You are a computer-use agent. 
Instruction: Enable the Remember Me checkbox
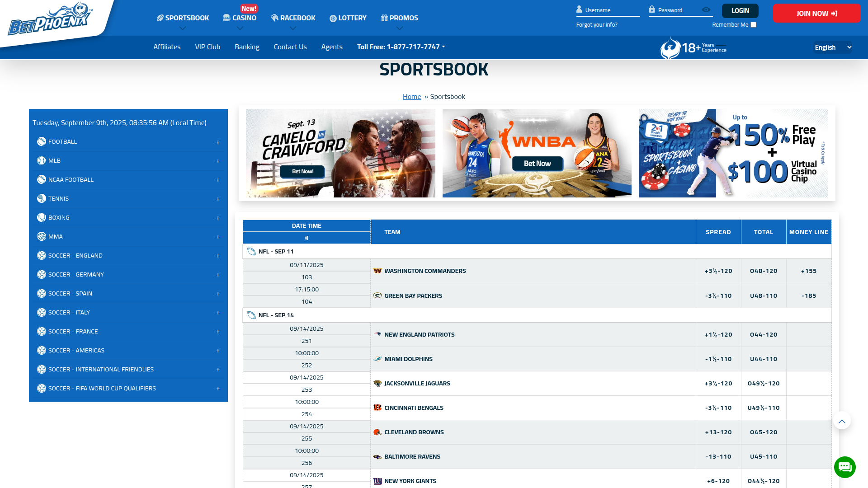click(x=753, y=24)
